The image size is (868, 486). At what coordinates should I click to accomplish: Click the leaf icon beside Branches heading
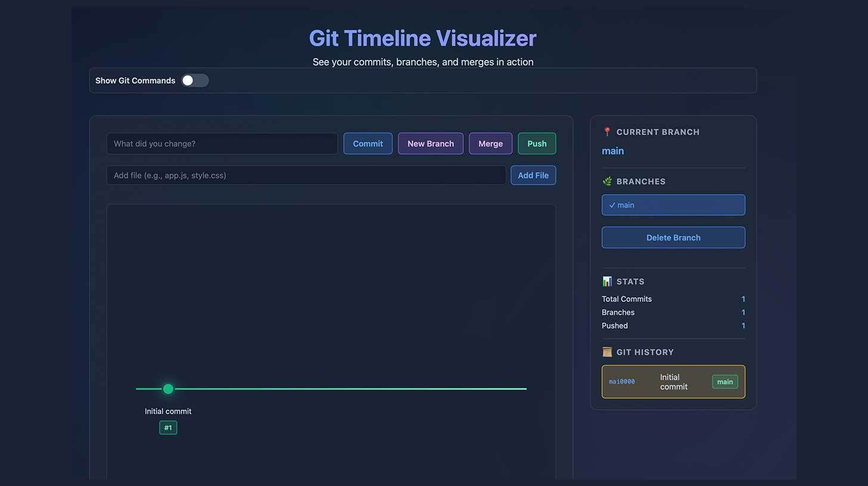click(x=607, y=182)
